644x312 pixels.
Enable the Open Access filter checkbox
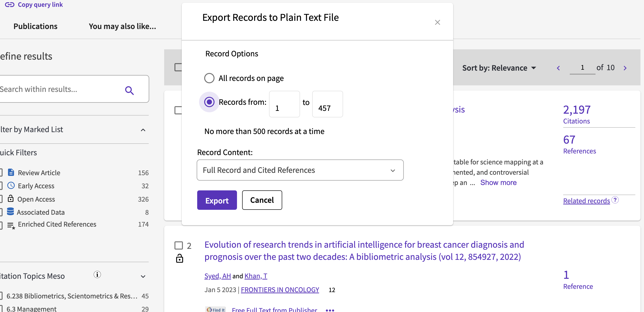pyautogui.click(x=1, y=199)
